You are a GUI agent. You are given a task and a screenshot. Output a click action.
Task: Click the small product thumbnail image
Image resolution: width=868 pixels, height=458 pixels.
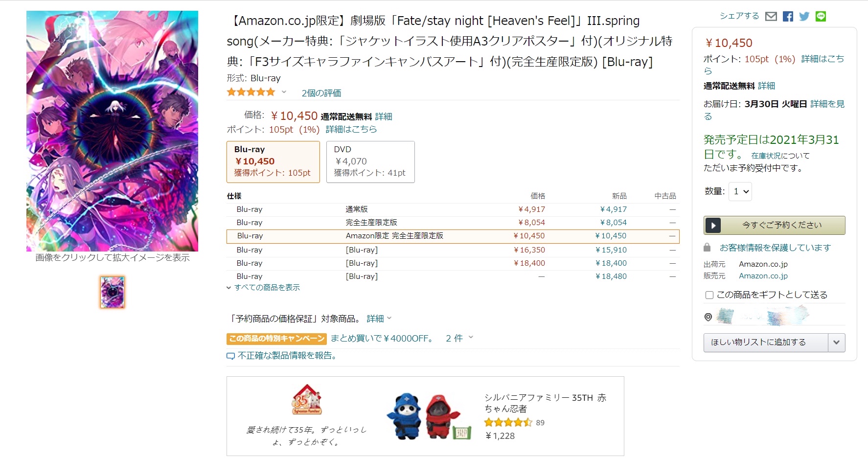(113, 292)
